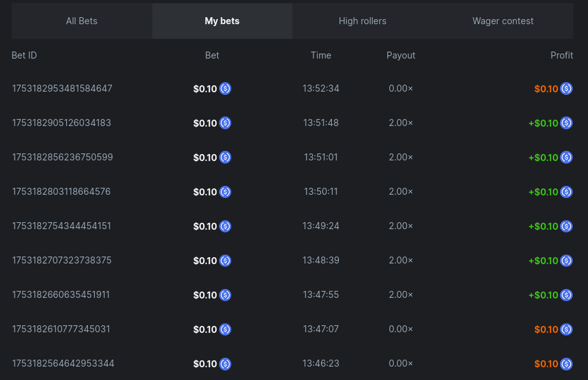The height and width of the screenshot is (380, 588).
Task: Open the High rollers tab
Action: pyautogui.click(x=362, y=21)
